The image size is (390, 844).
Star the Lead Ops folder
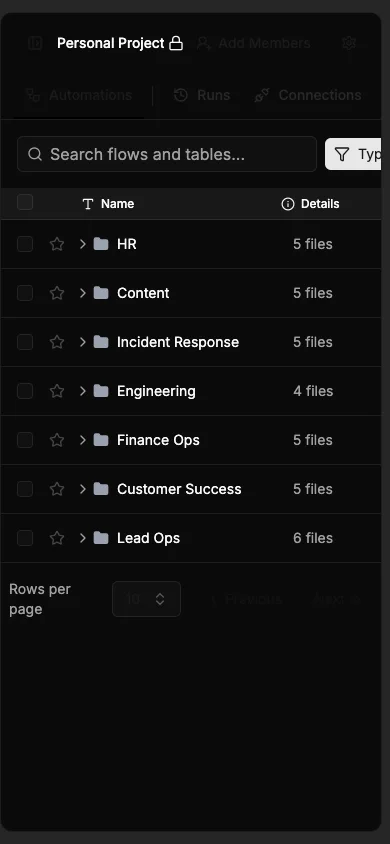coord(56,538)
